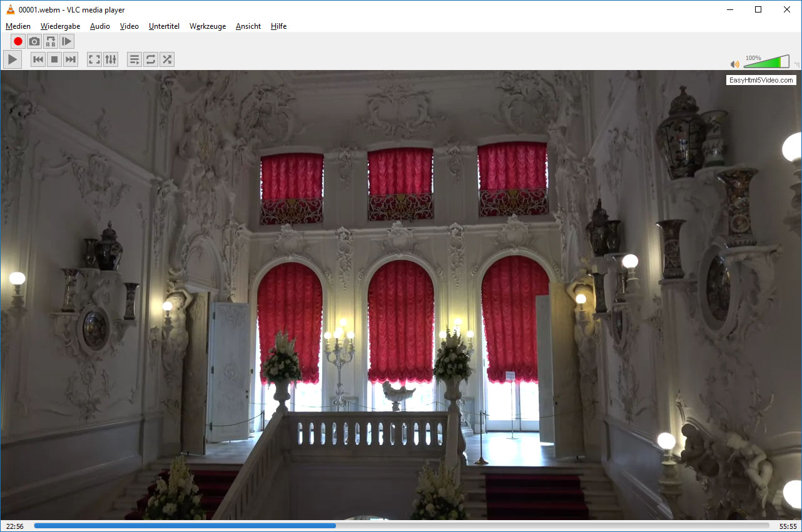Toggle playlist repeat loop mode
802x532 pixels.
click(x=151, y=59)
